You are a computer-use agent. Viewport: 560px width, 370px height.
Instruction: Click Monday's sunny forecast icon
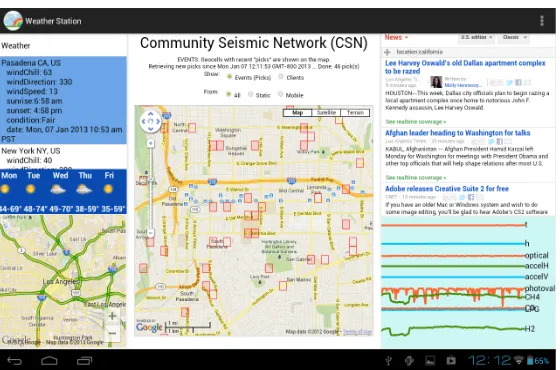point(5,189)
